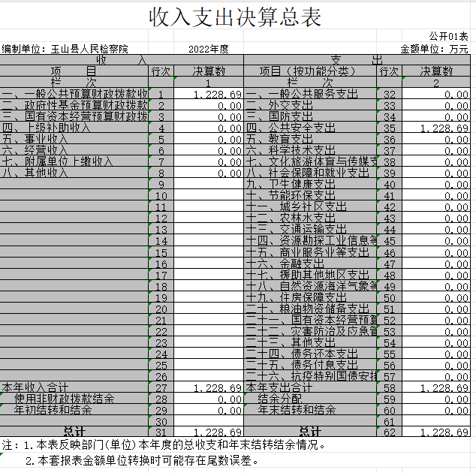476x473 pixels.
Task: Click the 九、卫生健康支出 cell
Action: pos(310,184)
